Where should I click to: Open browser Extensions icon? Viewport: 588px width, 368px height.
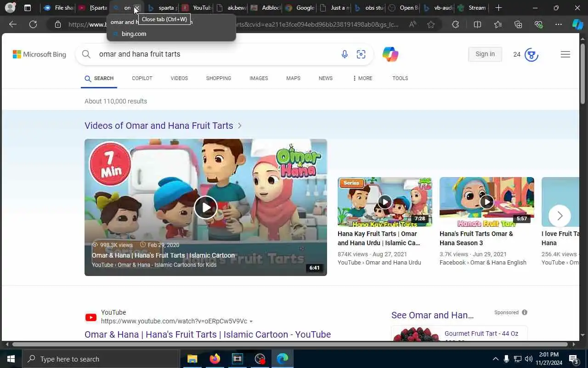tap(455, 24)
